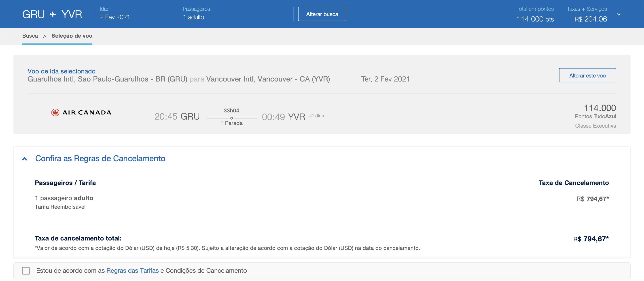644x281 pixels.
Task: Click the 1 Parada stop label
Action: point(231,123)
